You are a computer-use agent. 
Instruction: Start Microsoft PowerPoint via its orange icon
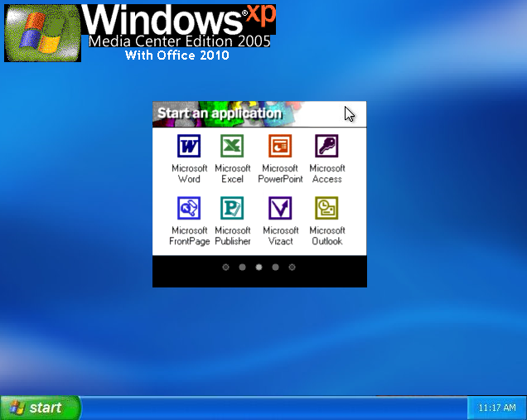point(280,146)
